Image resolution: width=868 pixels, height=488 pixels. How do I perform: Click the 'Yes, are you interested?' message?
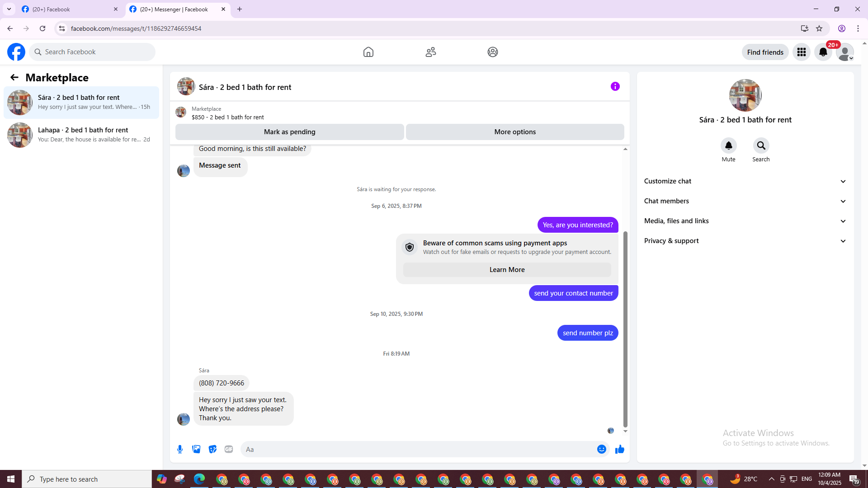(x=578, y=225)
